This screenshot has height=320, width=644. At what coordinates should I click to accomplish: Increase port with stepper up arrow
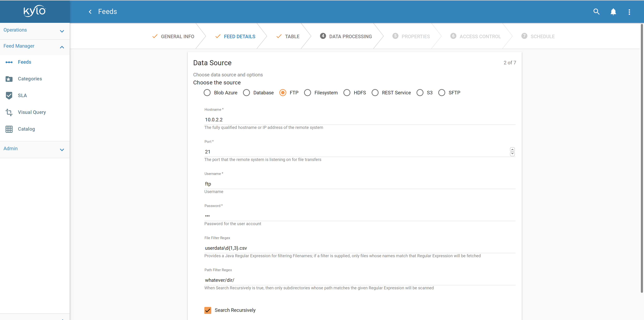tap(512, 149)
